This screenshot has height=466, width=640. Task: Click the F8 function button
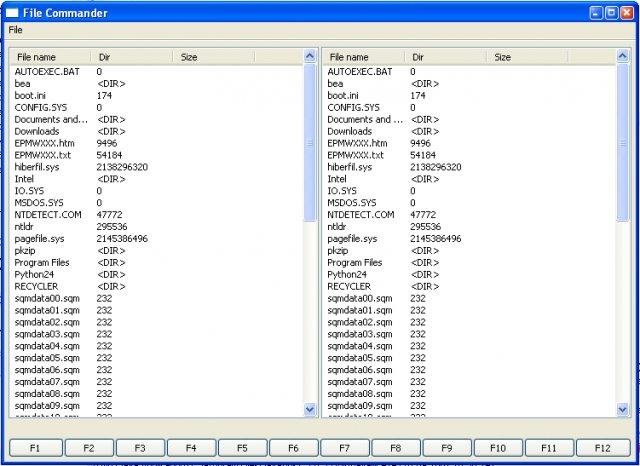tap(396, 448)
